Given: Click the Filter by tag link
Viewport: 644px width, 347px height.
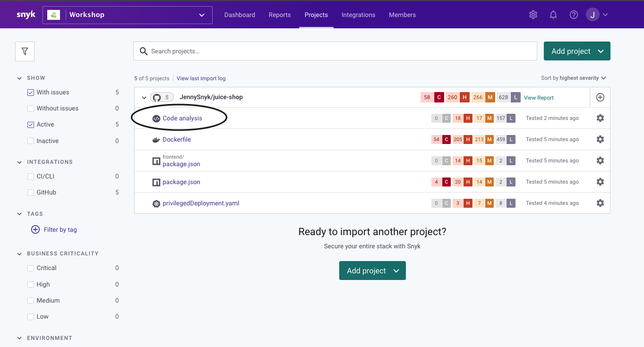Looking at the screenshot, I should 60,230.
